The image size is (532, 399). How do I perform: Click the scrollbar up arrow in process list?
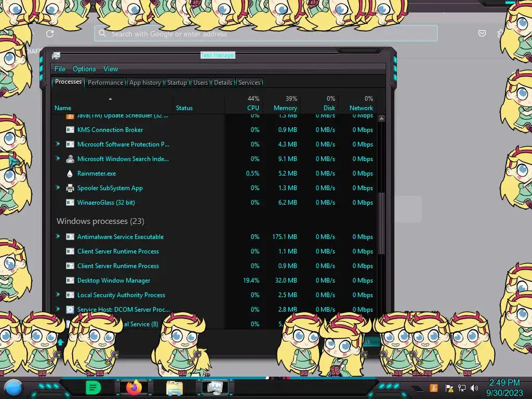click(x=381, y=118)
